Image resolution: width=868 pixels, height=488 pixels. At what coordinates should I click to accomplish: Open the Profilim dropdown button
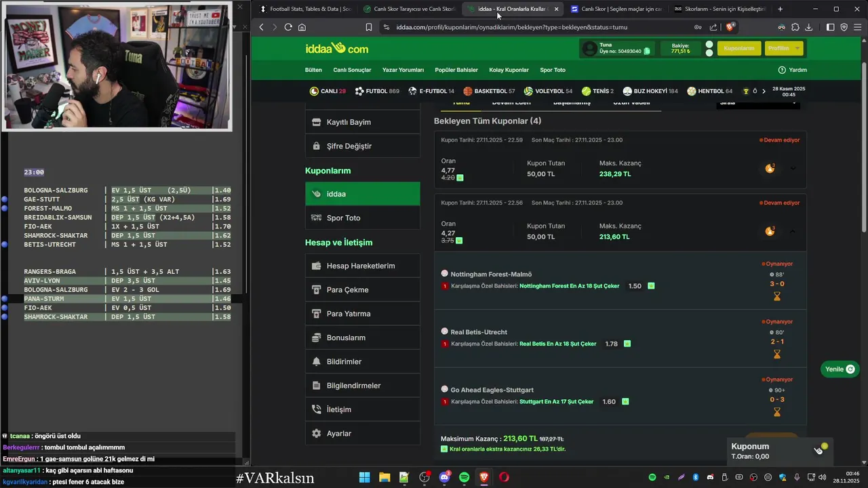click(784, 48)
